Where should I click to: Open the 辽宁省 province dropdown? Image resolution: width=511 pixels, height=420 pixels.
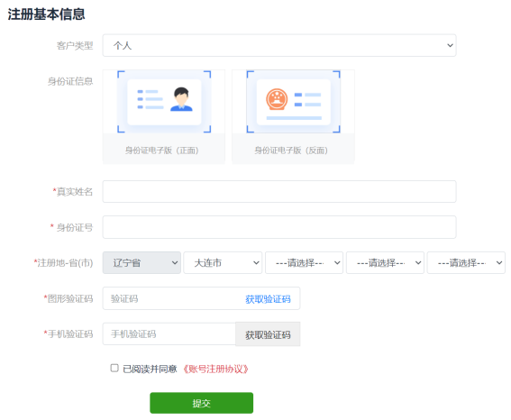(141, 262)
